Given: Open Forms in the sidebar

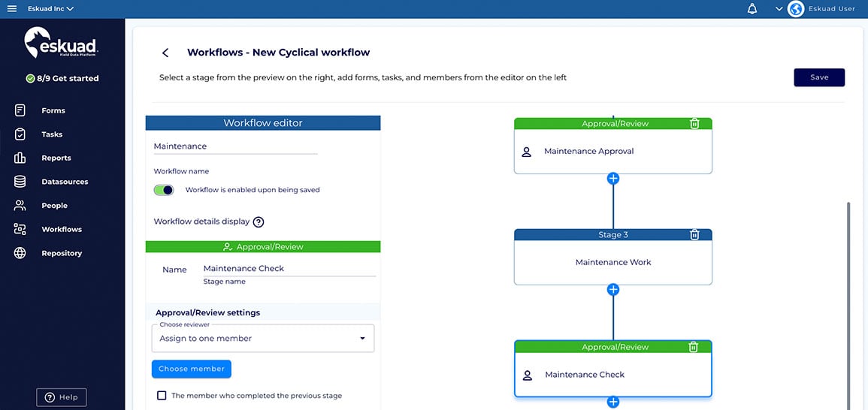Looking at the screenshot, I should pyautogui.click(x=53, y=110).
